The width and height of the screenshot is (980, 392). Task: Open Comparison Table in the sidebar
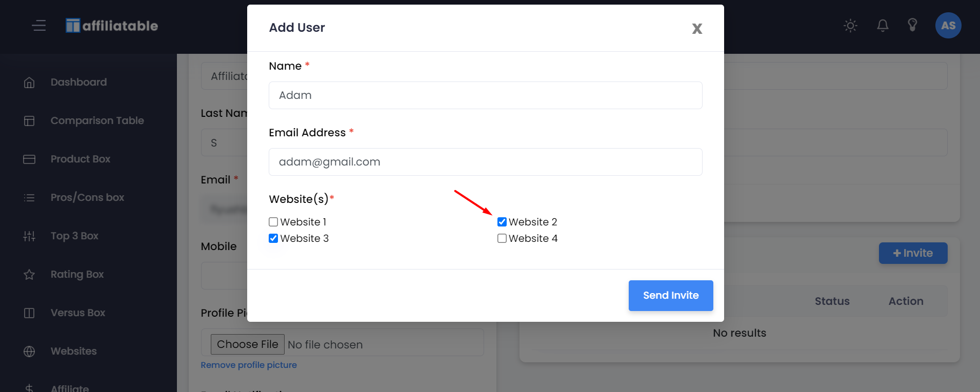pyautogui.click(x=97, y=121)
